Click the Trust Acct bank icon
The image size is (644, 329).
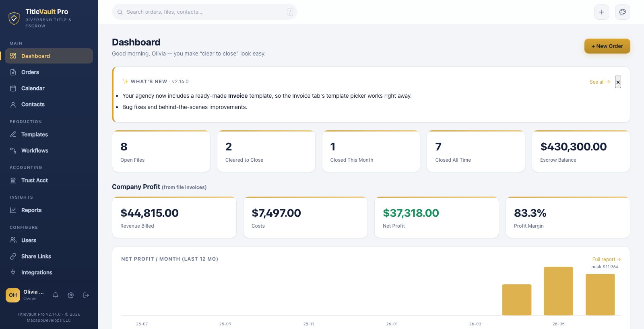coord(13,180)
